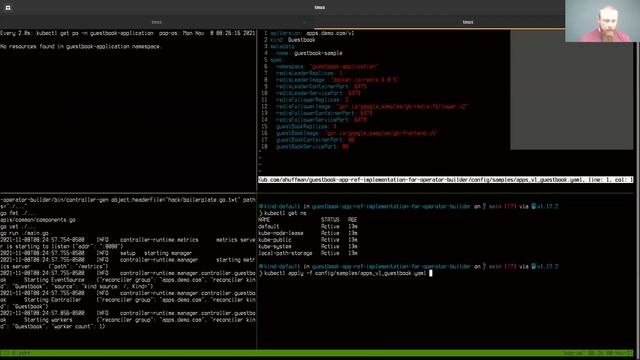Click the 'Starting workers' log line
The image size is (640, 360).
(x=128, y=320)
